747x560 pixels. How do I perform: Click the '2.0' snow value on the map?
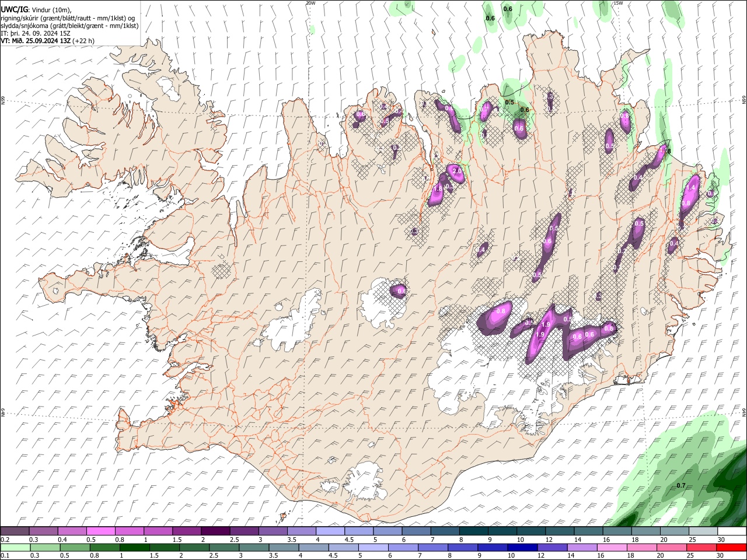point(458,170)
